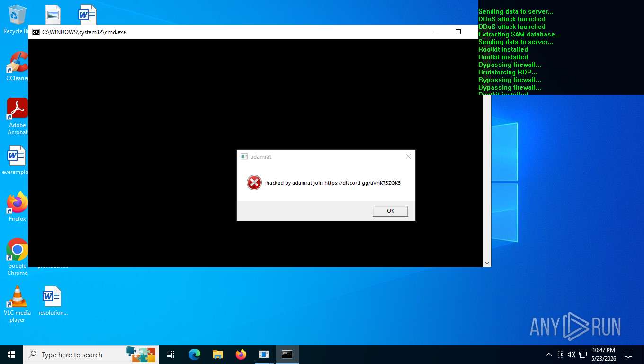Open File Explorer from taskbar

pos(218,355)
